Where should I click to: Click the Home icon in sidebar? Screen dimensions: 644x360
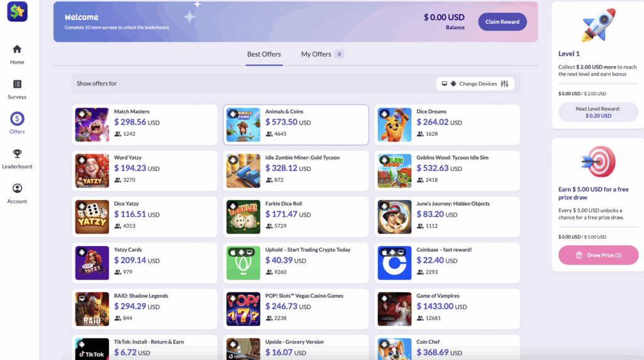pyautogui.click(x=17, y=49)
